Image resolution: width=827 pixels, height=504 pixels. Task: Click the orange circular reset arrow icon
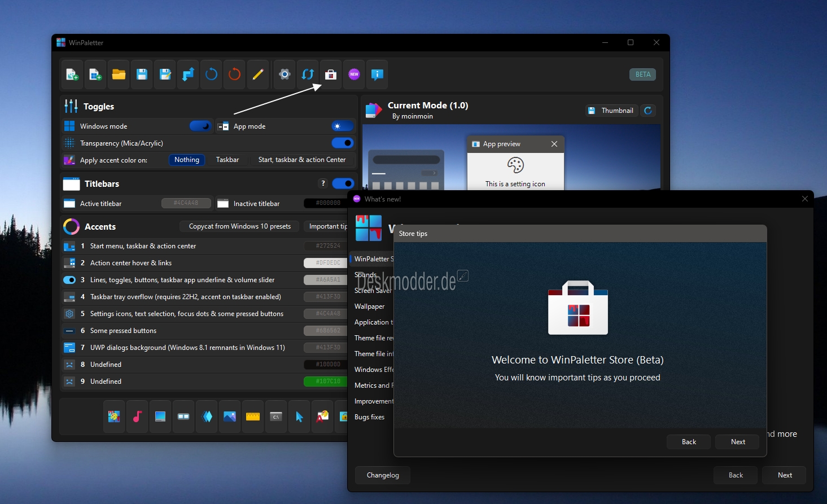pos(234,74)
